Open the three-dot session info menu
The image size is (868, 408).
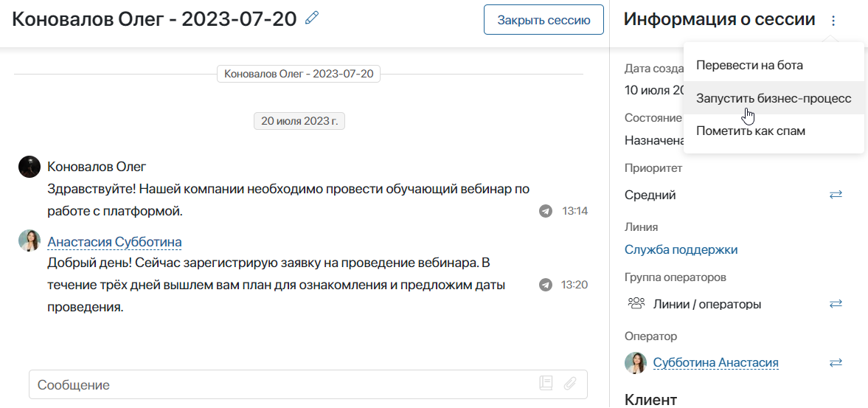(x=833, y=21)
